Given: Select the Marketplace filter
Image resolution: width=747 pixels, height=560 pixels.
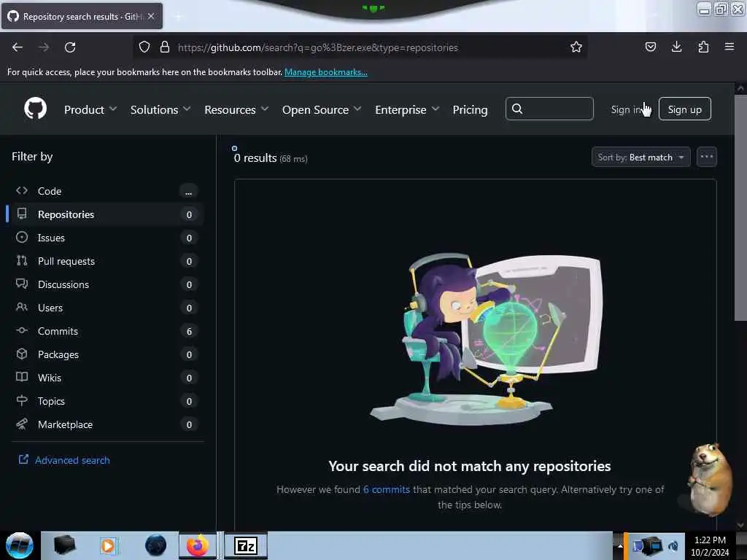Looking at the screenshot, I should coord(105,424).
